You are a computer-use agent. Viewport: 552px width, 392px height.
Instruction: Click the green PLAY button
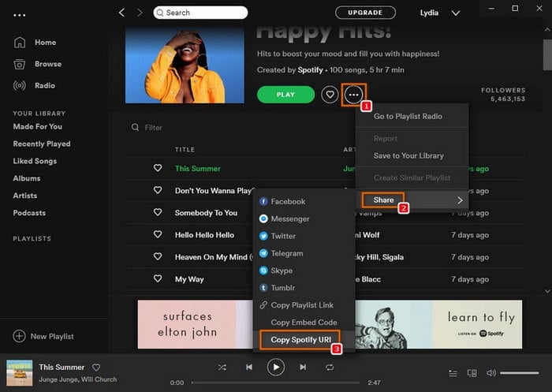(x=285, y=95)
